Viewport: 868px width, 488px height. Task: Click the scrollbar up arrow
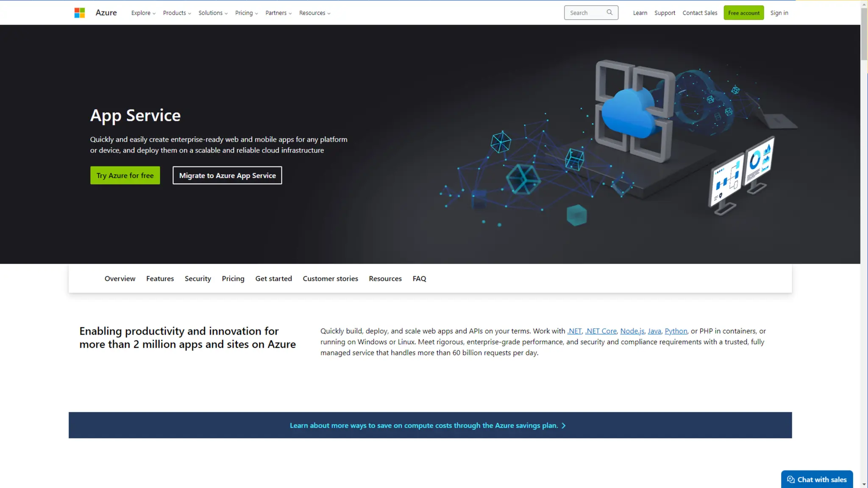[864, 3]
